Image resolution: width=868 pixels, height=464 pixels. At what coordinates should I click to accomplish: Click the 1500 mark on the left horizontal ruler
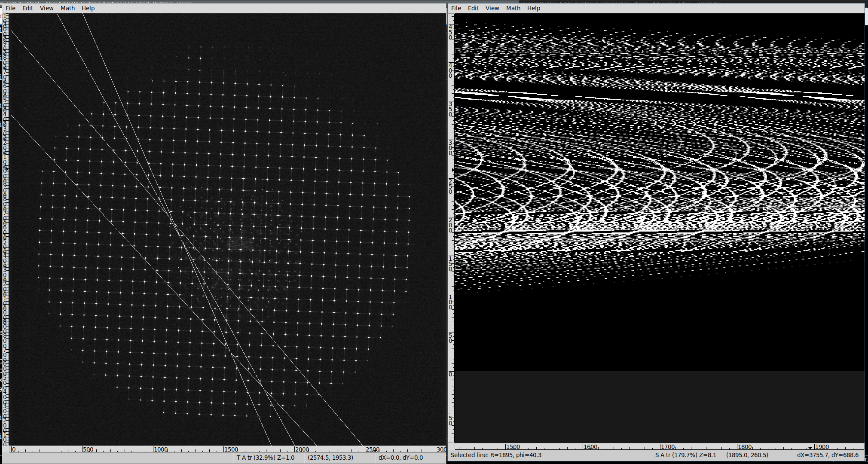(x=231, y=449)
